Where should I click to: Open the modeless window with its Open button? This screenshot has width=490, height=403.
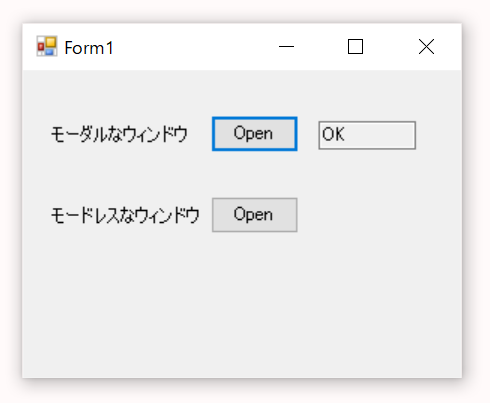pyautogui.click(x=255, y=215)
